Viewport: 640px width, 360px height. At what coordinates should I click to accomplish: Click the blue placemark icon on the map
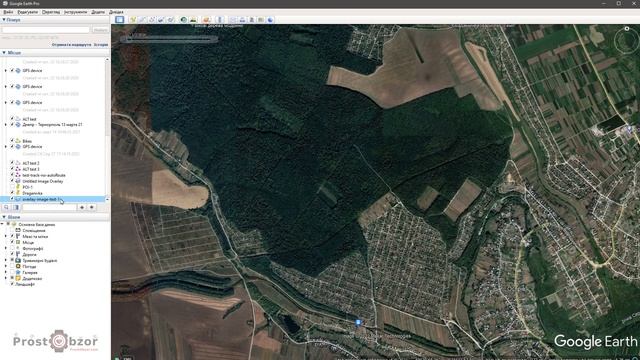coord(358,322)
